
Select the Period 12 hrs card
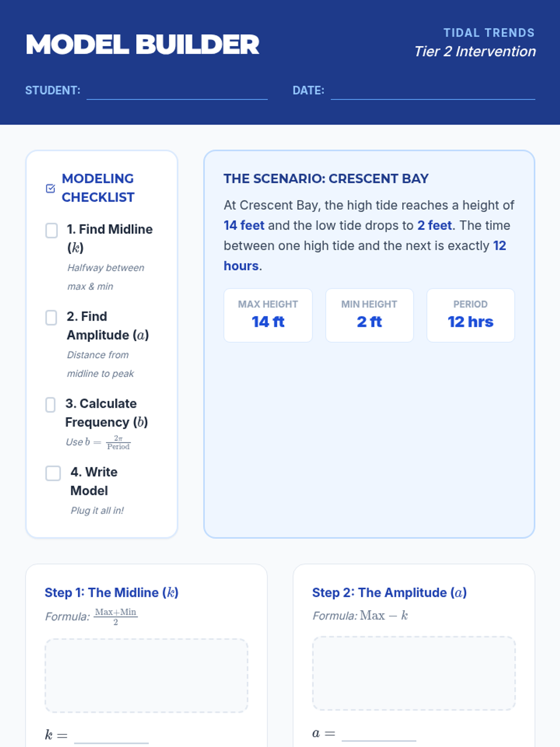point(470,315)
